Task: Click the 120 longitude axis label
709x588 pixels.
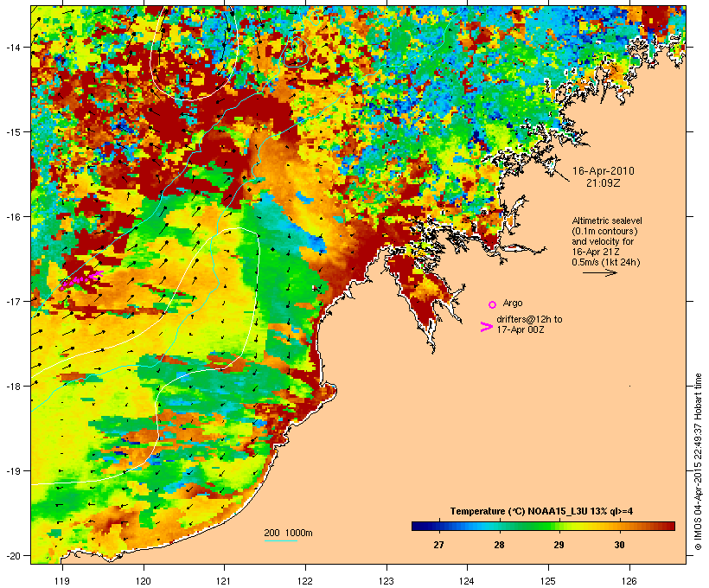Action: [x=144, y=581]
